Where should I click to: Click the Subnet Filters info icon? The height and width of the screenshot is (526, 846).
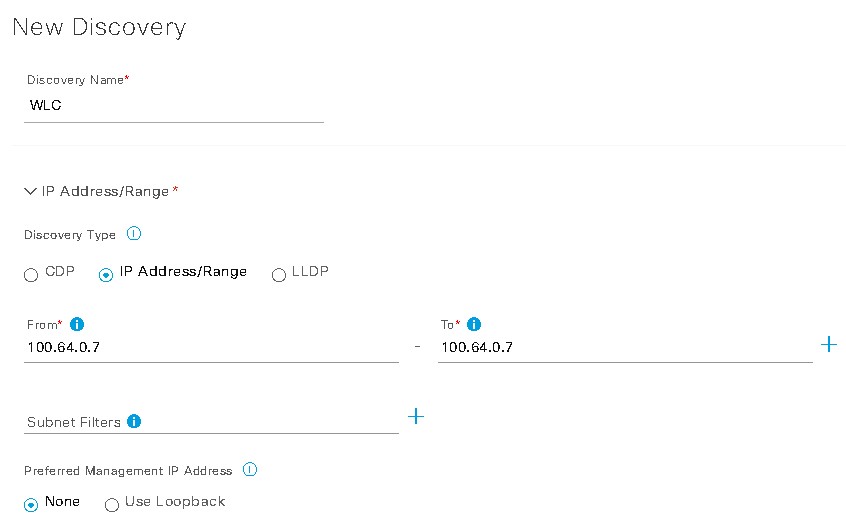(x=134, y=421)
